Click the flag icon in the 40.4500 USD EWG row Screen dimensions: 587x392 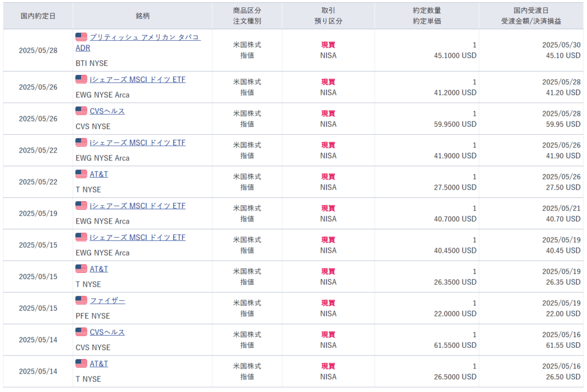81,237
